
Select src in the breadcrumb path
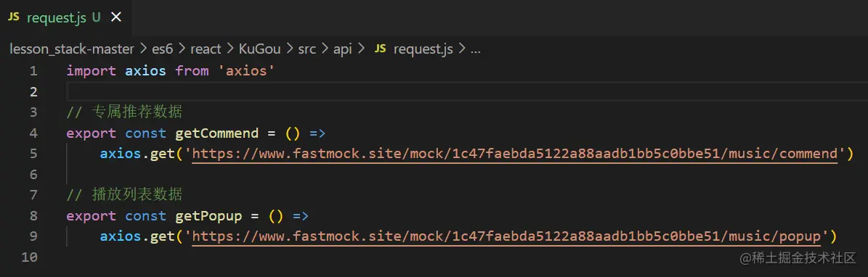tap(307, 49)
